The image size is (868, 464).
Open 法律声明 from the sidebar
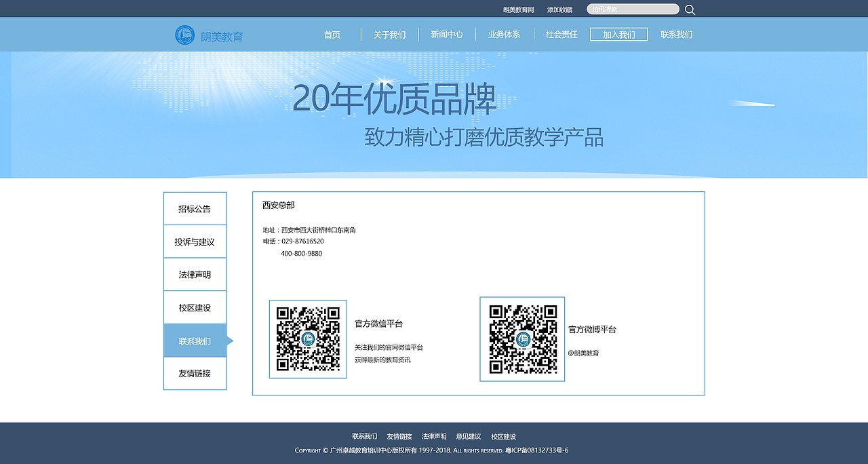(x=195, y=274)
